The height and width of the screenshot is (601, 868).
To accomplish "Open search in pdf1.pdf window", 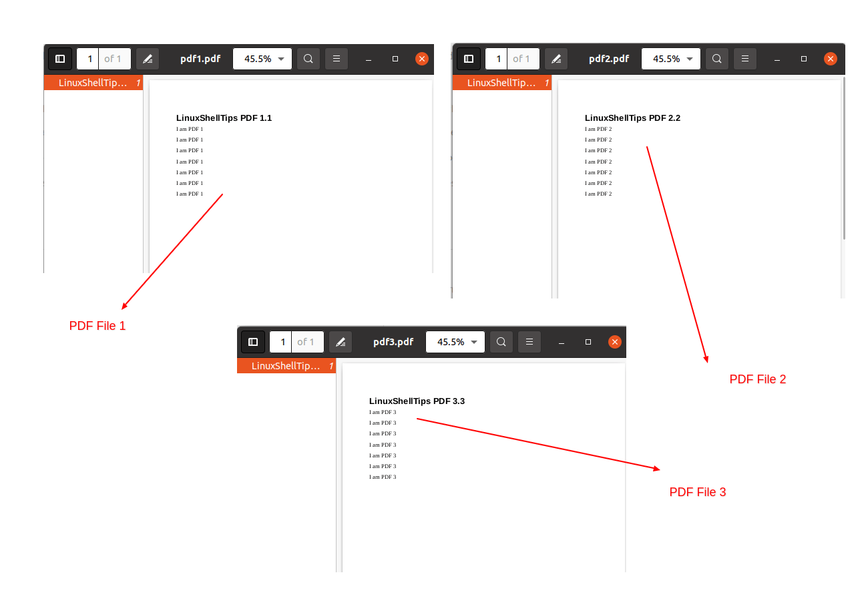I will click(x=308, y=59).
